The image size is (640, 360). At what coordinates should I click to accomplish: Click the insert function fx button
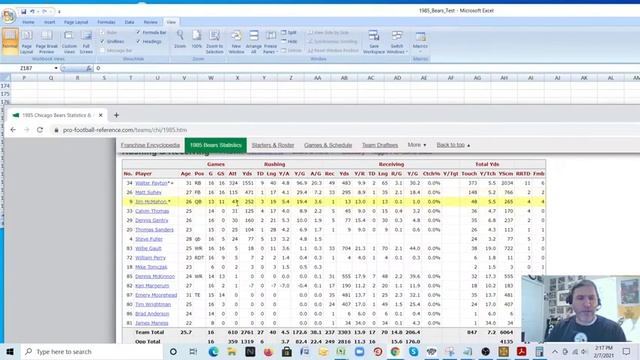[x=89, y=68]
